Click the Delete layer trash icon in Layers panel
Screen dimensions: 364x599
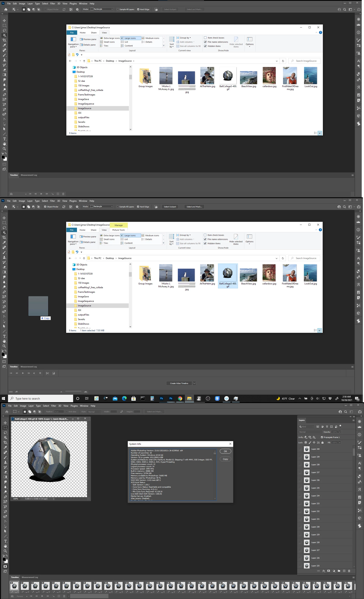tap(349, 571)
